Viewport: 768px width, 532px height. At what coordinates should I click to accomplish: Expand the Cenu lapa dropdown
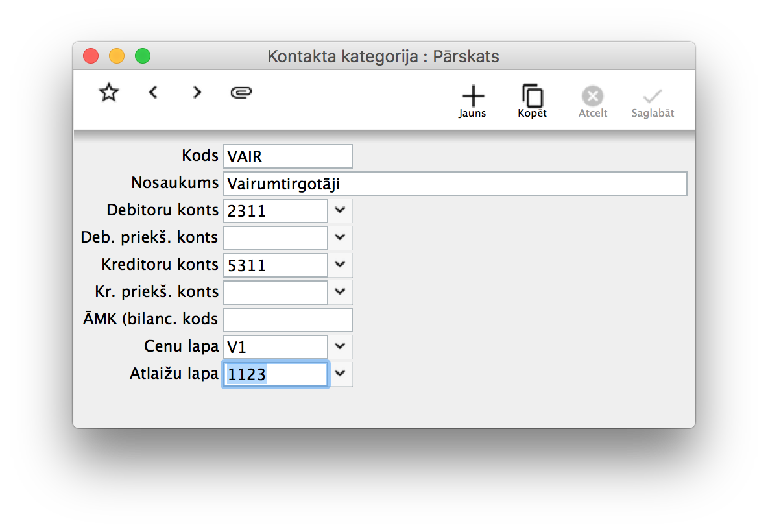pyautogui.click(x=341, y=347)
